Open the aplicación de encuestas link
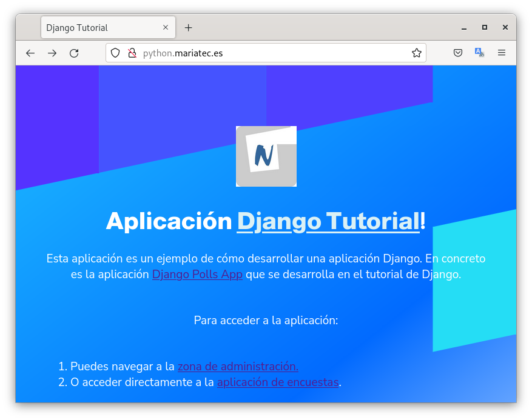This screenshot has width=532, height=420. [277, 382]
